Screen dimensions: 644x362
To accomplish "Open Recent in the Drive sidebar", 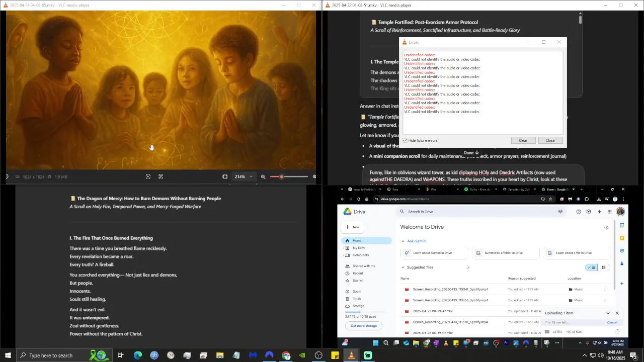I will [x=366, y=273].
